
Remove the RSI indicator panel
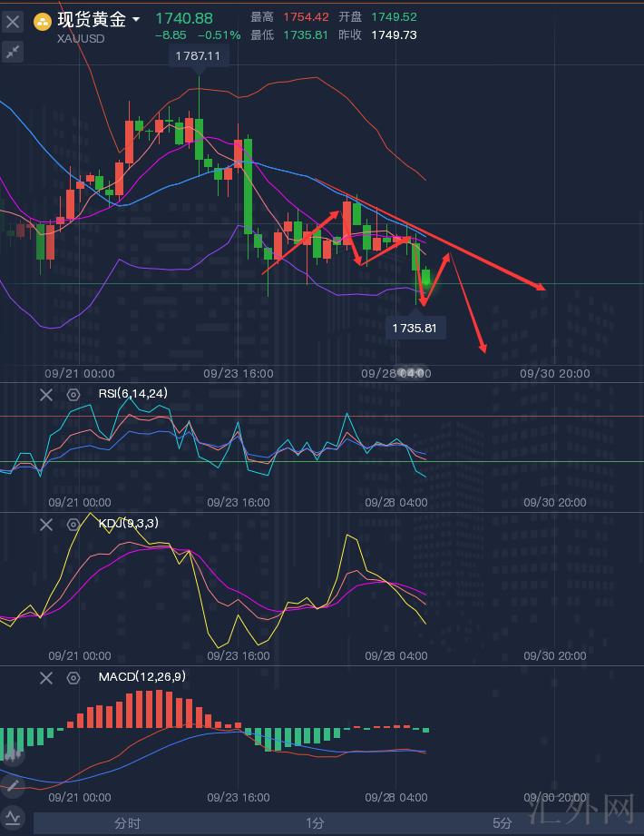pyautogui.click(x=46, y=395)
